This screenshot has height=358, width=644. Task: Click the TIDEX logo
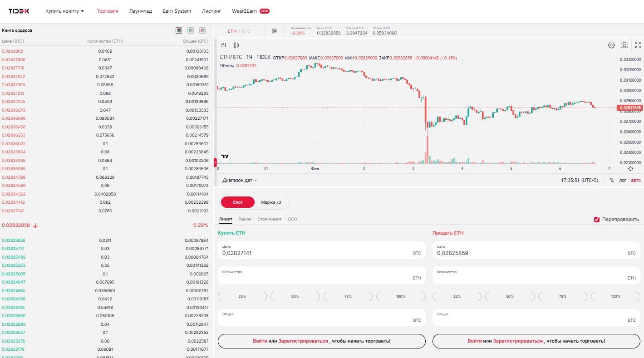19,11
